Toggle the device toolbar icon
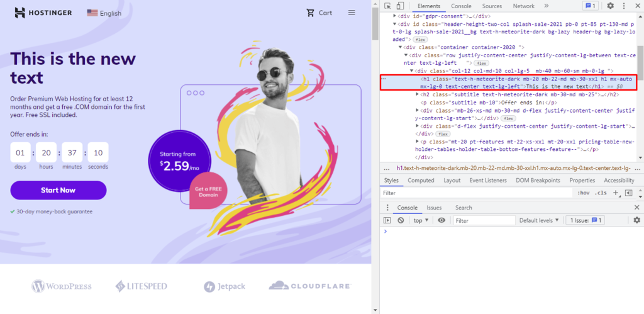 click(401, 6)
